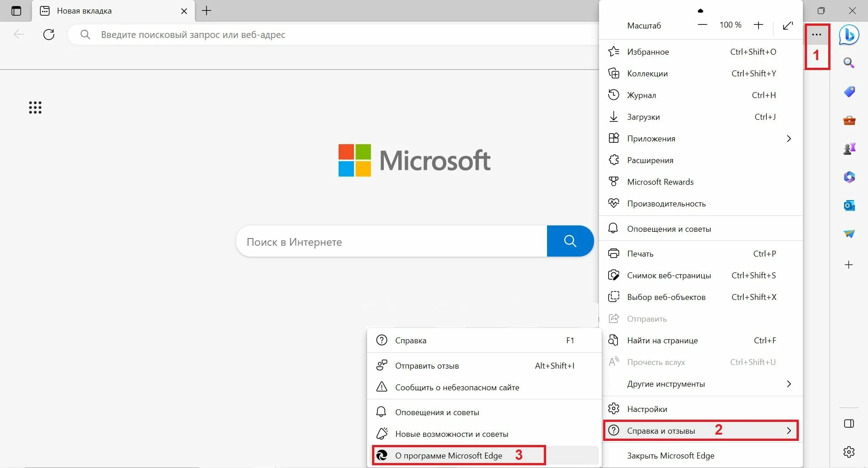Choose Сообщить о небезопасном сайте

coord(484,387)
